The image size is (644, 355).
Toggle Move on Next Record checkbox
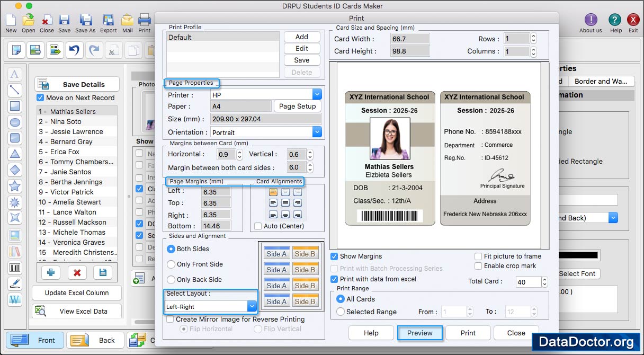pos(40,97)
